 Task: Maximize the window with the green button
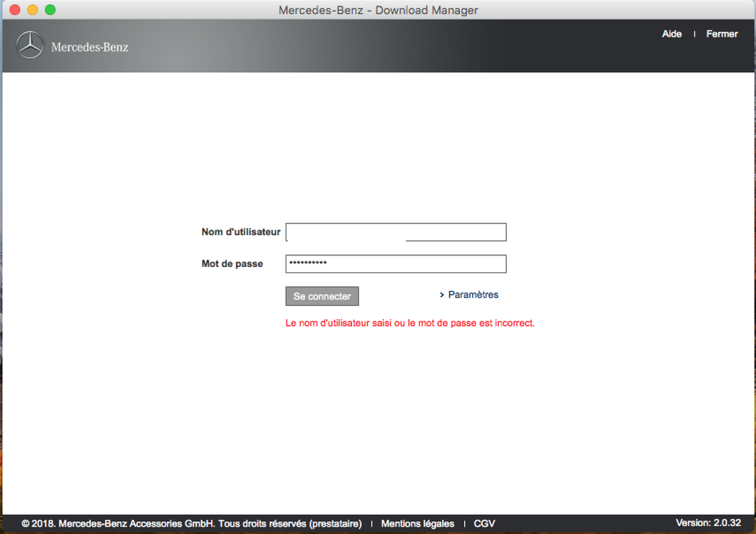click(50, 9)
